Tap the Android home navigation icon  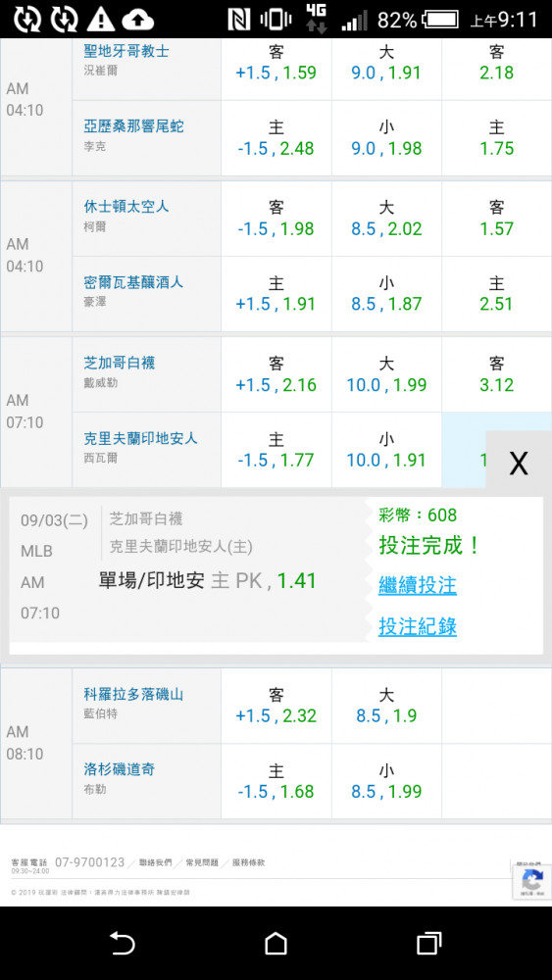click(276, 943)
